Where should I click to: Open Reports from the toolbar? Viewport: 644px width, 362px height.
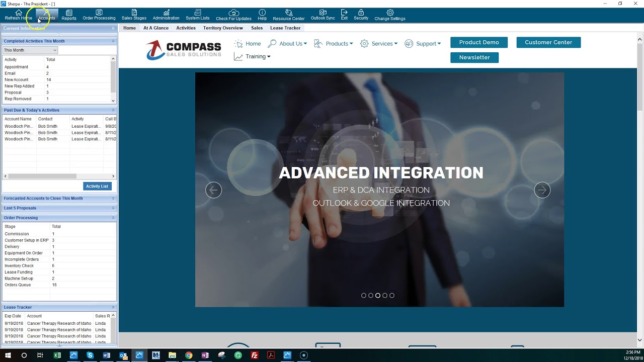tap(69, 15)
